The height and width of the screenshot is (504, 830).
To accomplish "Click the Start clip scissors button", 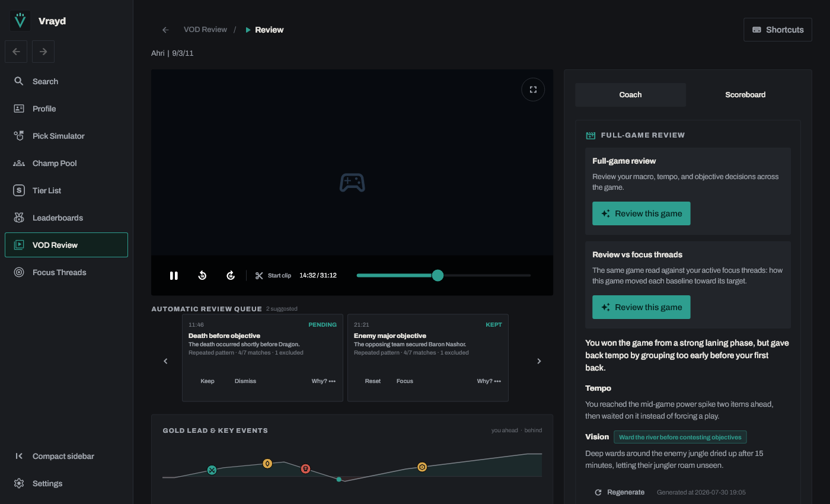I will pyautogui.click(x=273, y=275).
